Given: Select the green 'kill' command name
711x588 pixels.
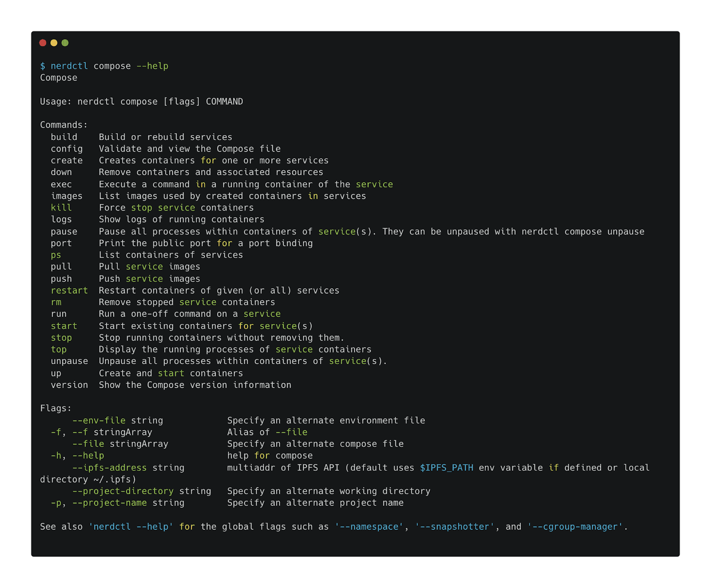Looking at the screenshot, I should tap(61, 208).
